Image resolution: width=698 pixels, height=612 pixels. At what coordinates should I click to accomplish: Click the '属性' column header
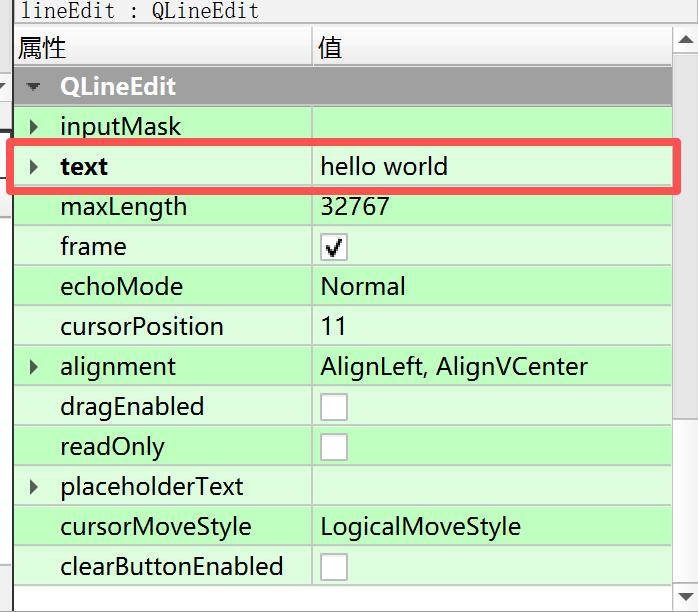coord(163,47)
